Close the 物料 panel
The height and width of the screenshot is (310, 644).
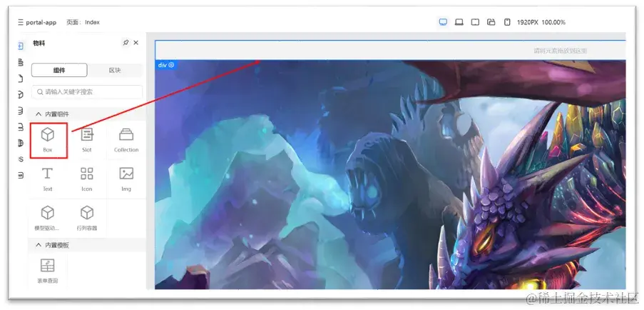tap(136, 43)
